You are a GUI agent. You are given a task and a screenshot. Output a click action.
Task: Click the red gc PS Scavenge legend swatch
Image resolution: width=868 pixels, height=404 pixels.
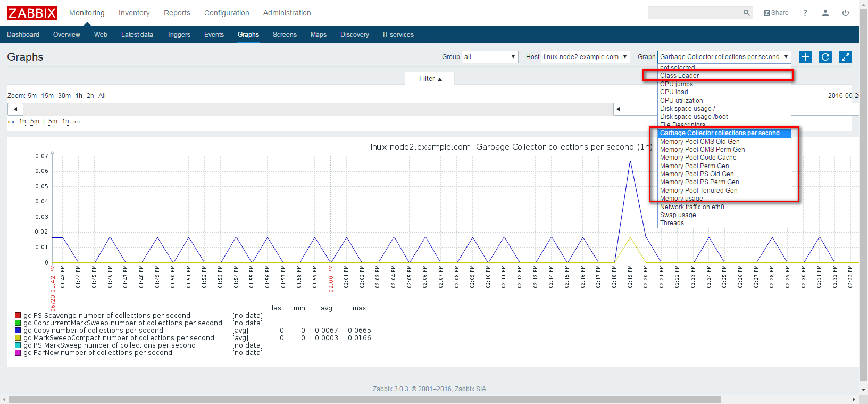click(18, 316)
